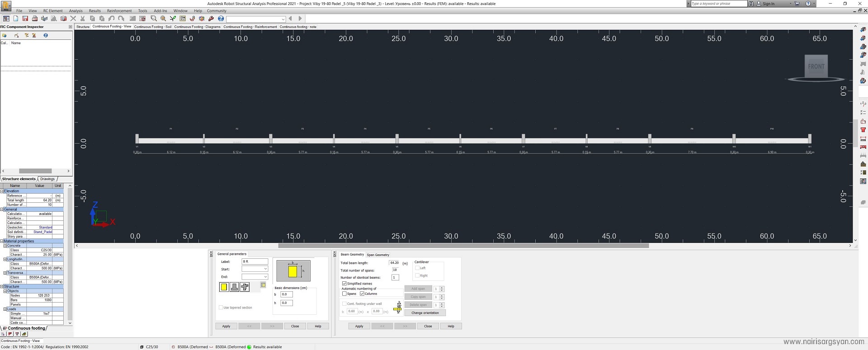The width and height of the screenshot is (868, 350).
Task: Open the Add-Ins menu
Action: point(160,11)
